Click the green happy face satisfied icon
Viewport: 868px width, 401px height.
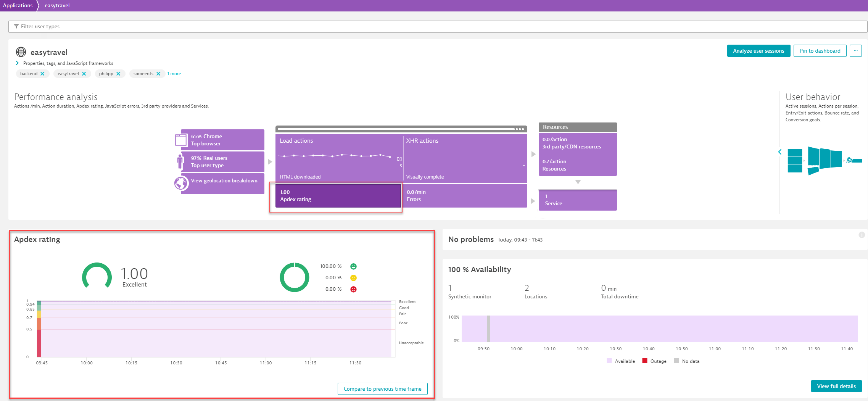[x=353, y=266]
